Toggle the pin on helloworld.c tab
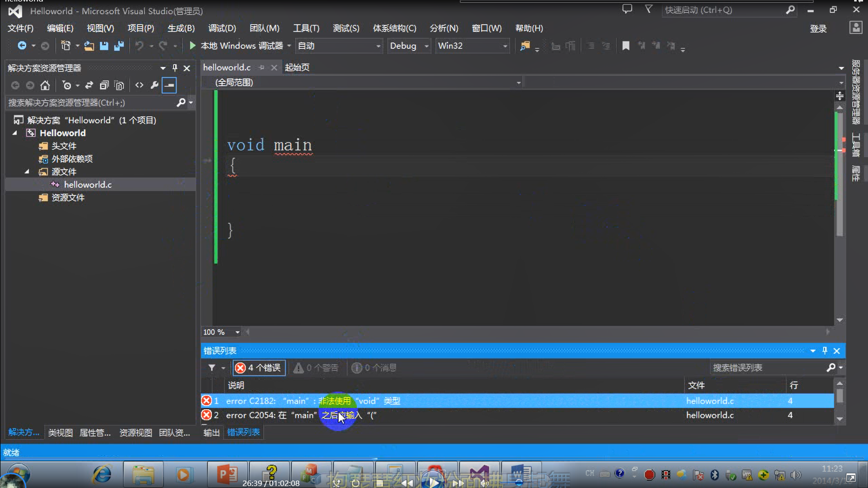This screenshot has width=868, height=488. click(262, 68)
